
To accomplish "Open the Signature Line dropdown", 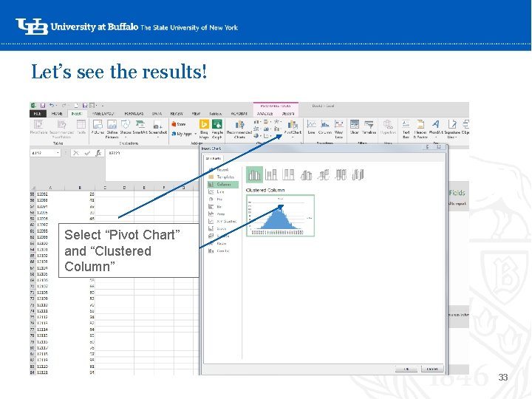I will click(x=452, y=129).
